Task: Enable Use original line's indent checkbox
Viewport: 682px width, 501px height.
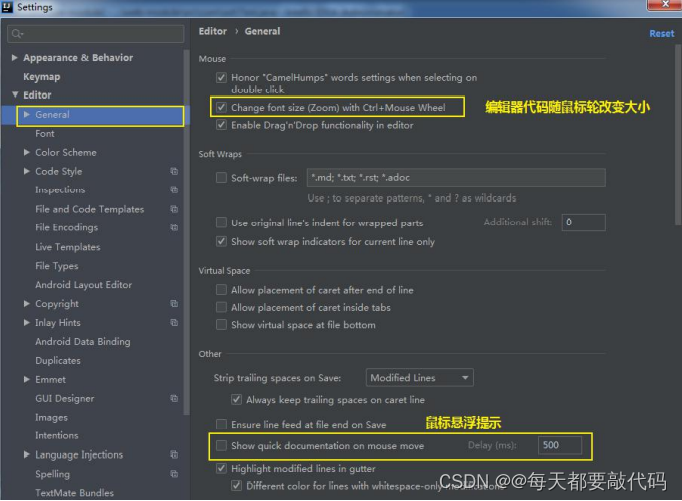Action: (221, 223)
